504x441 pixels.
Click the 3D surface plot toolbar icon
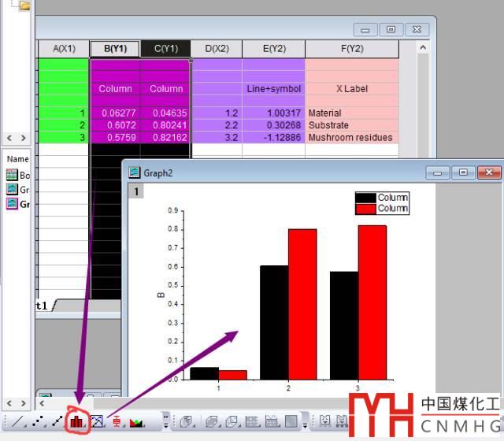click(x=212, y=421)
